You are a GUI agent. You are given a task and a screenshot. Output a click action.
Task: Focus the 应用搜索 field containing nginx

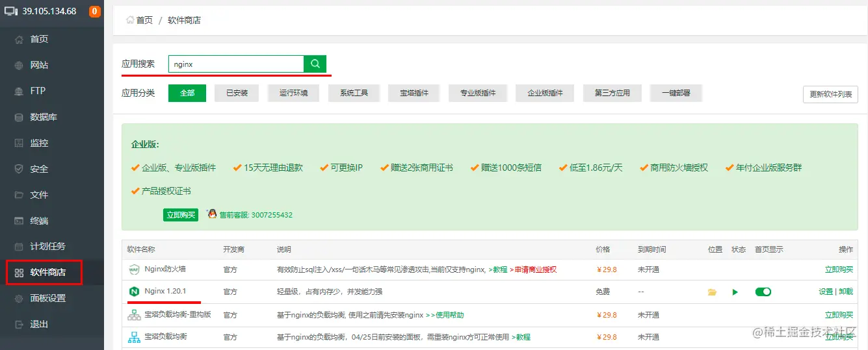pyautogui.click(x=236, y=64)
